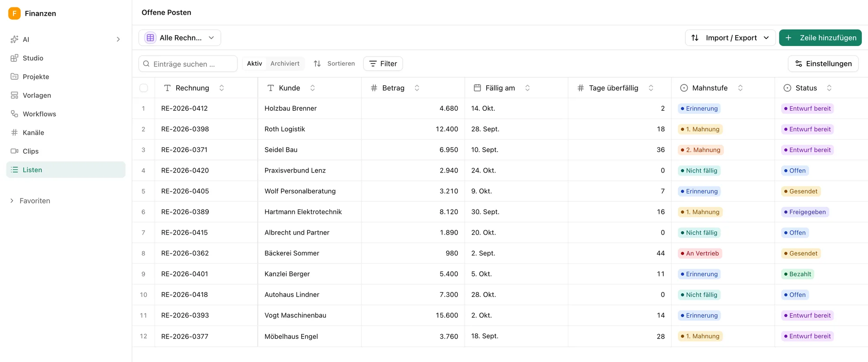Tick the select-all checkbox in table header
Viewport: 868px width, 362px height.
(x=144, y=88)
